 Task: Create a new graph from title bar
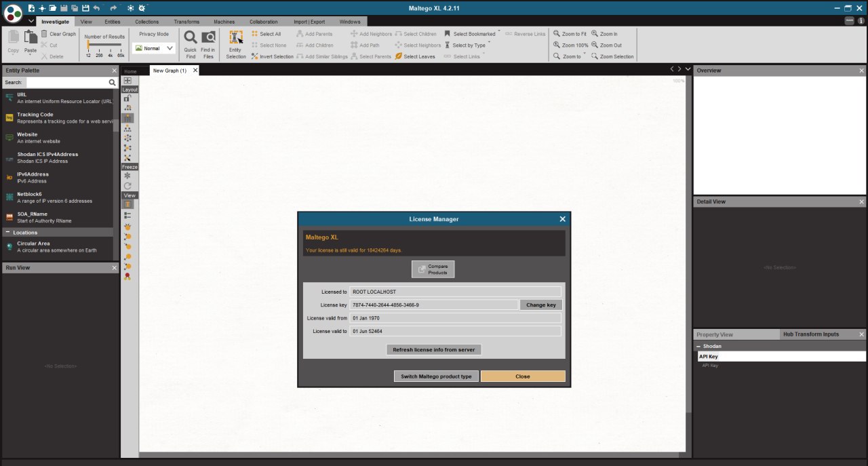click(31, 8)
